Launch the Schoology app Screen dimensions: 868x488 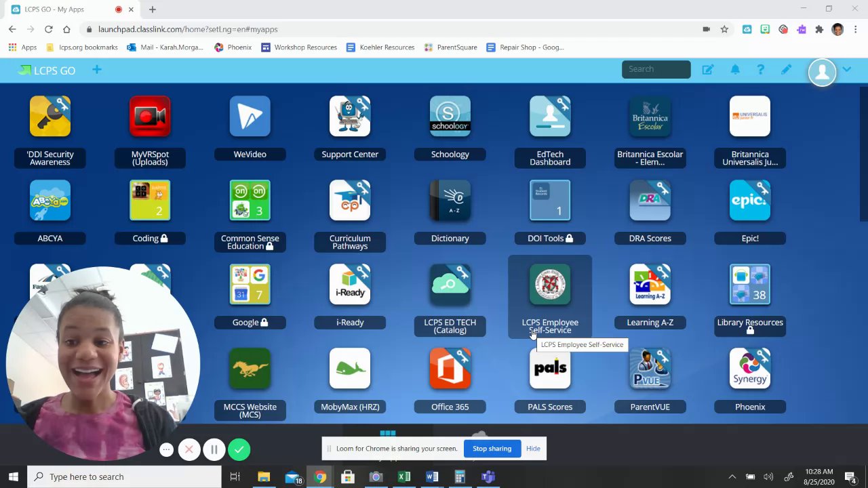tap(450, 117)
